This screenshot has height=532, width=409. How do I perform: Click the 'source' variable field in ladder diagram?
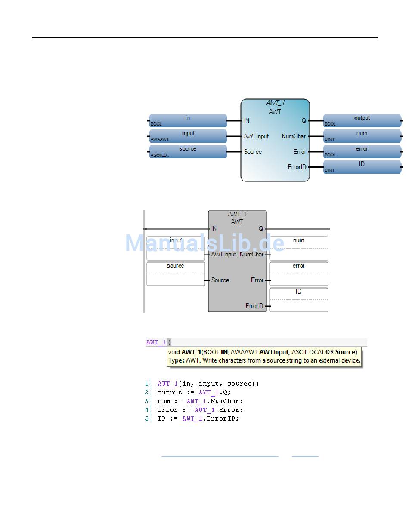[x=176, y=274]
